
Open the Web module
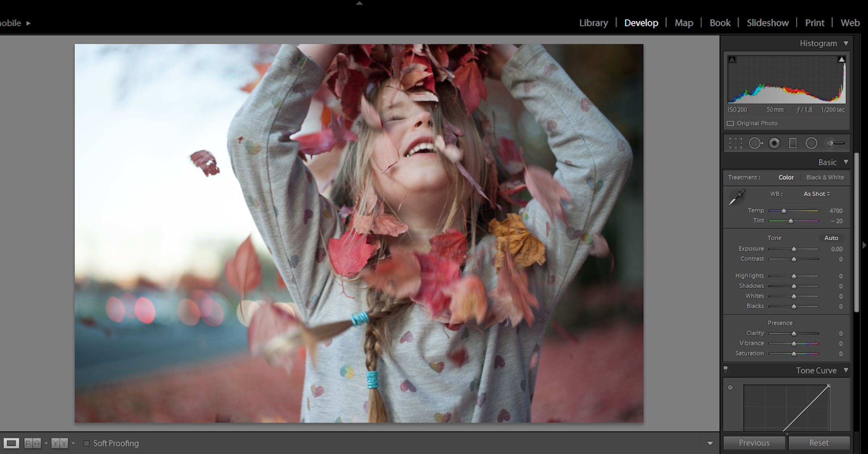click(850, 23)
